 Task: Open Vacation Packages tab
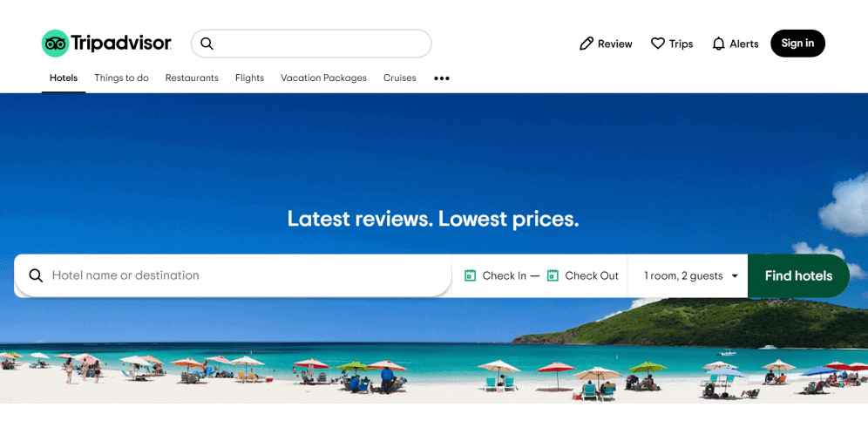pyautogui.click(x=324, y=78)
